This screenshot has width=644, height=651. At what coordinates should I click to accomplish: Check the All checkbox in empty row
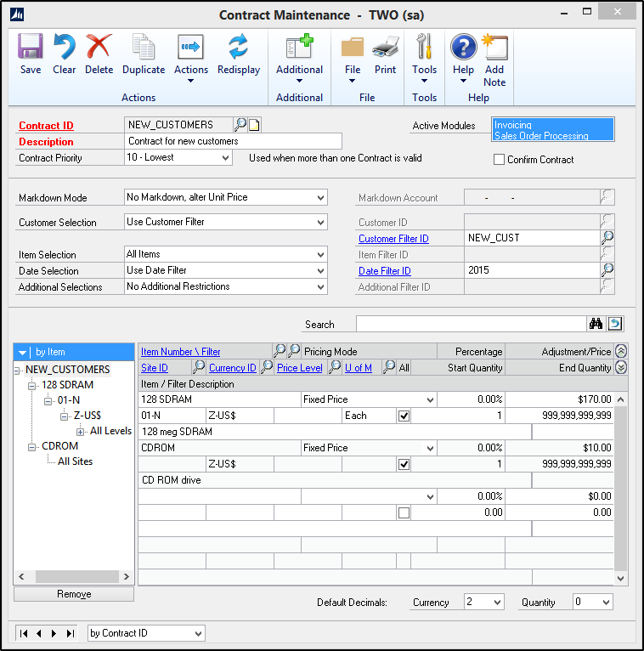(404, 512)
